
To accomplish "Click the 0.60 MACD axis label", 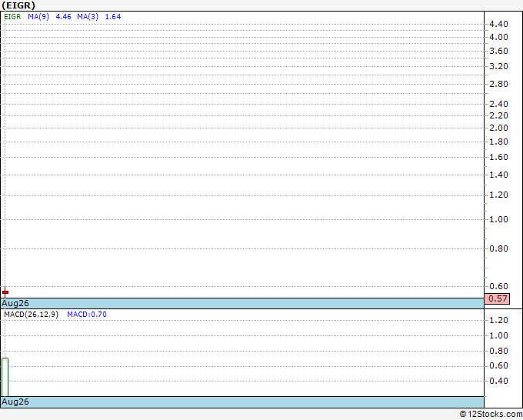I will tap(498, 365).
